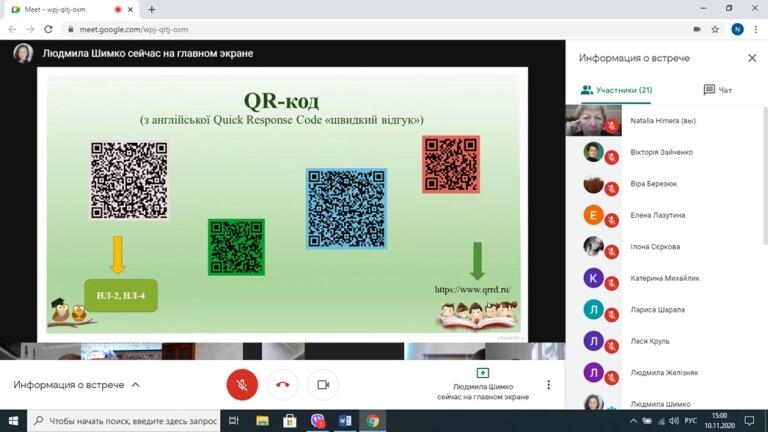Select participant Вікторія Зайченко name
Viewport: 768px width, 432px height.
(x=661, y=152)
